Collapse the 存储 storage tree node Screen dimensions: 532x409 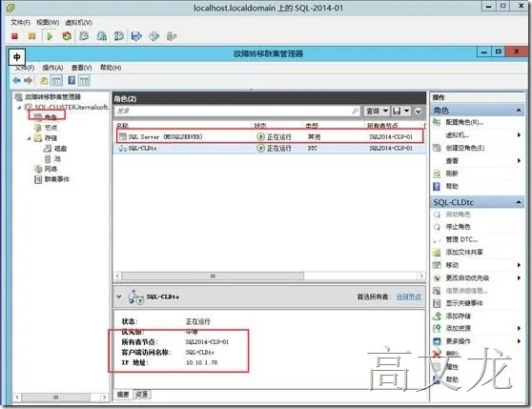point(30,138)
